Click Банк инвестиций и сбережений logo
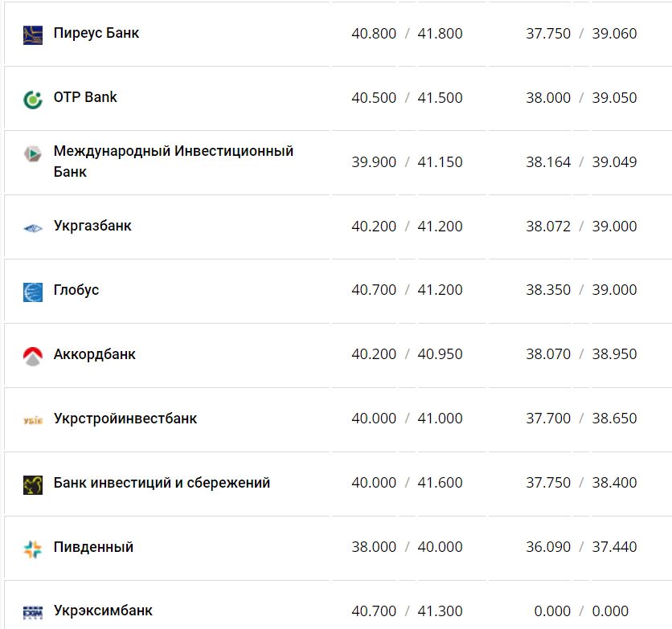This screenshot has height=629, width=672. [33, 484]
